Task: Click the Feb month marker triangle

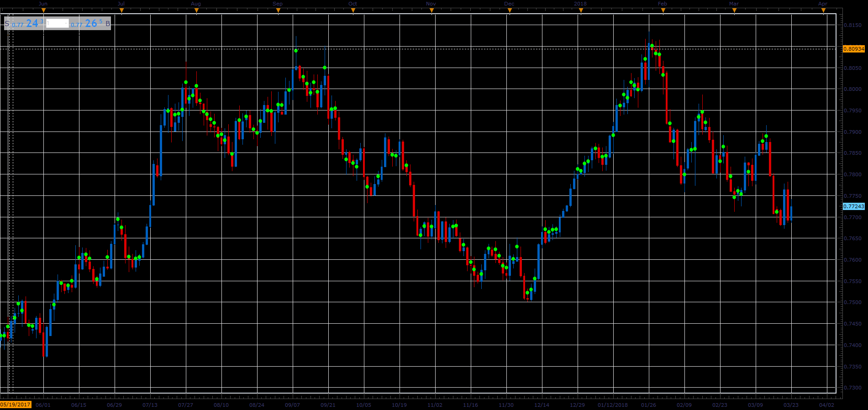Action: 663,11
